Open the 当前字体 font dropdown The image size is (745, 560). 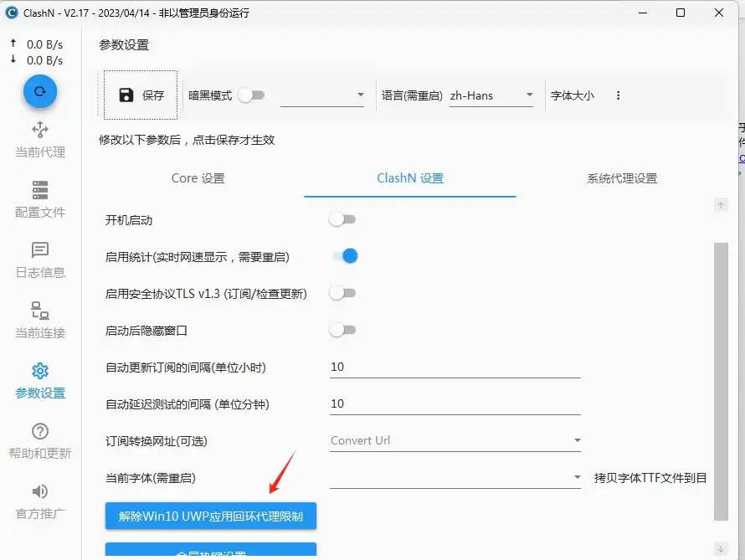coord(455,477)
